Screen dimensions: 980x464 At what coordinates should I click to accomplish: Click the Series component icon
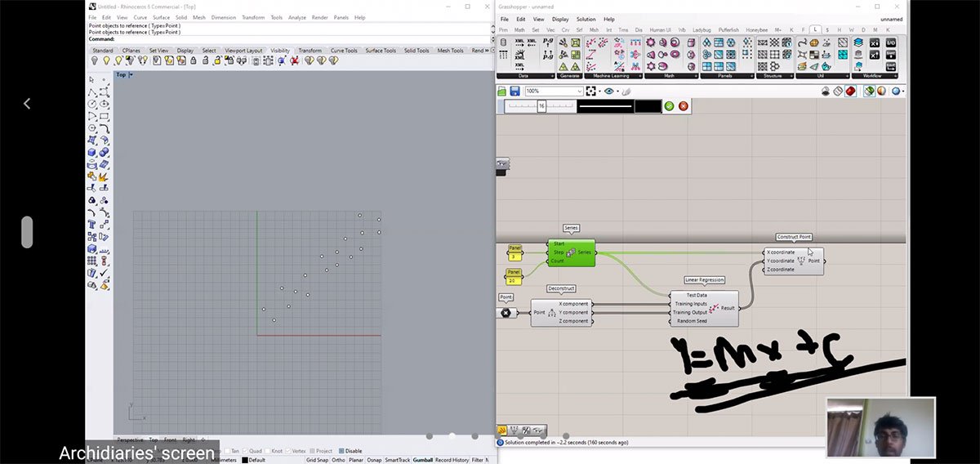(x=570, y=252)
